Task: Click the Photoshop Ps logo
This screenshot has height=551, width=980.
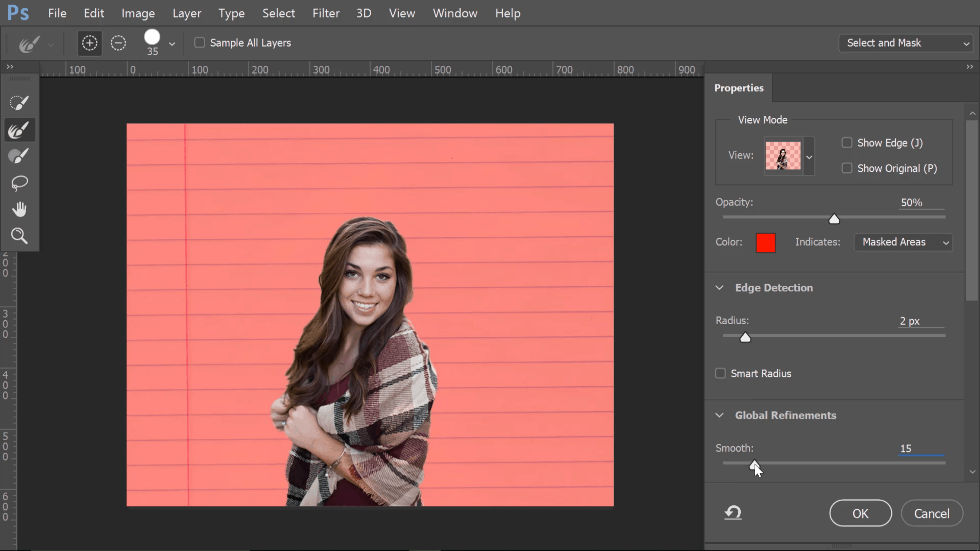Action: [18, 13]
